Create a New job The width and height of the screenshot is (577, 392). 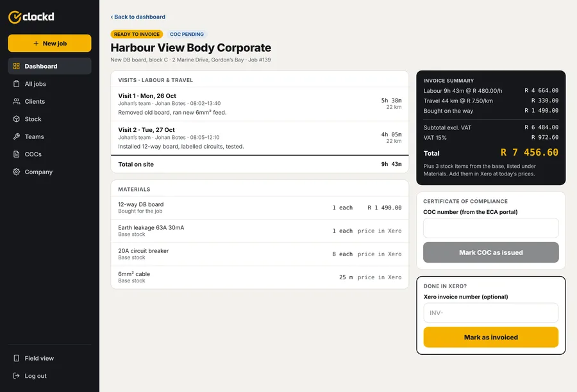tap(49, 44)
